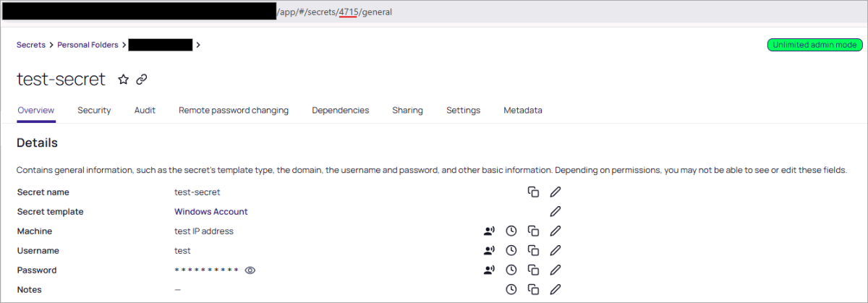
Task: Open the Remote password changing tab
Action: coord(234,111)
